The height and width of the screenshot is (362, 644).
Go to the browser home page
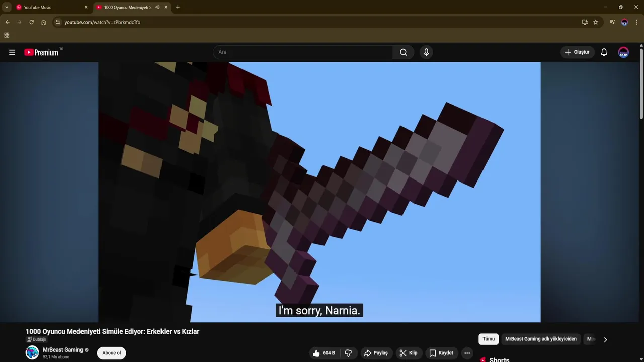point(43,22)
